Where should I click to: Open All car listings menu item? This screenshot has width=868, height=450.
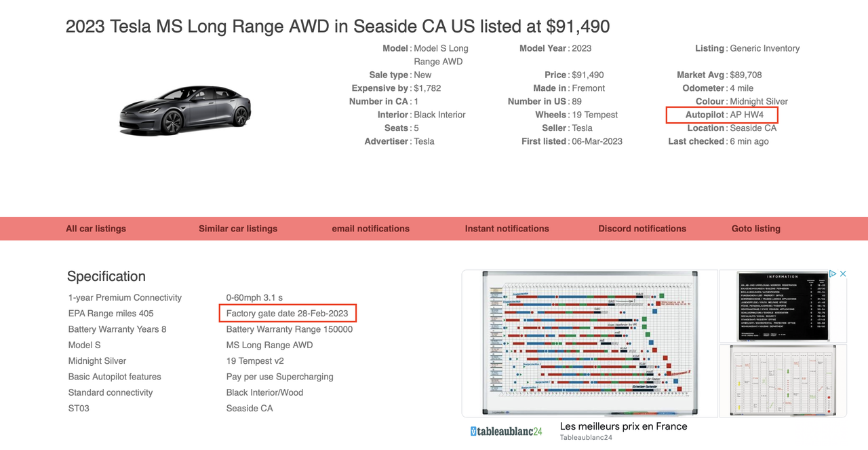pyautogui.click(x=96, y=229)
